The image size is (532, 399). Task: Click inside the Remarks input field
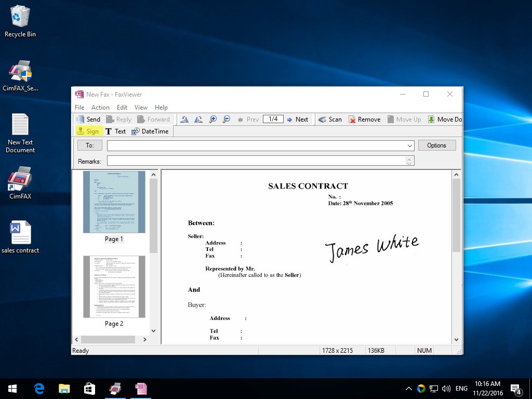(x=256, y=161)
